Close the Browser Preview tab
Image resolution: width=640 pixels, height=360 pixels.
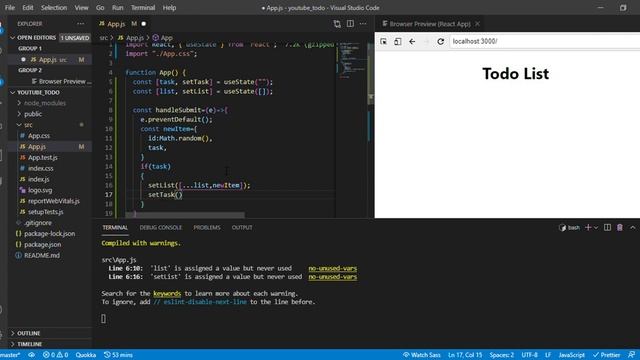(477, 24)
